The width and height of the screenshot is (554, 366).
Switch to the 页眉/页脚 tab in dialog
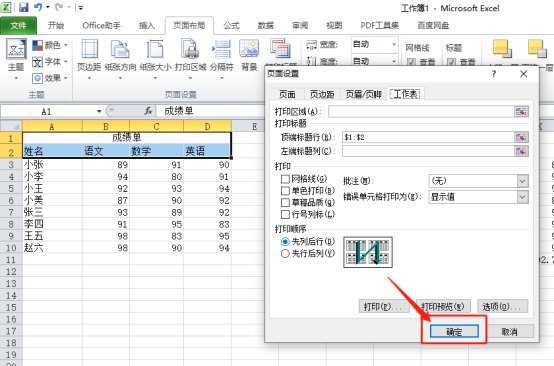[364, 94]
